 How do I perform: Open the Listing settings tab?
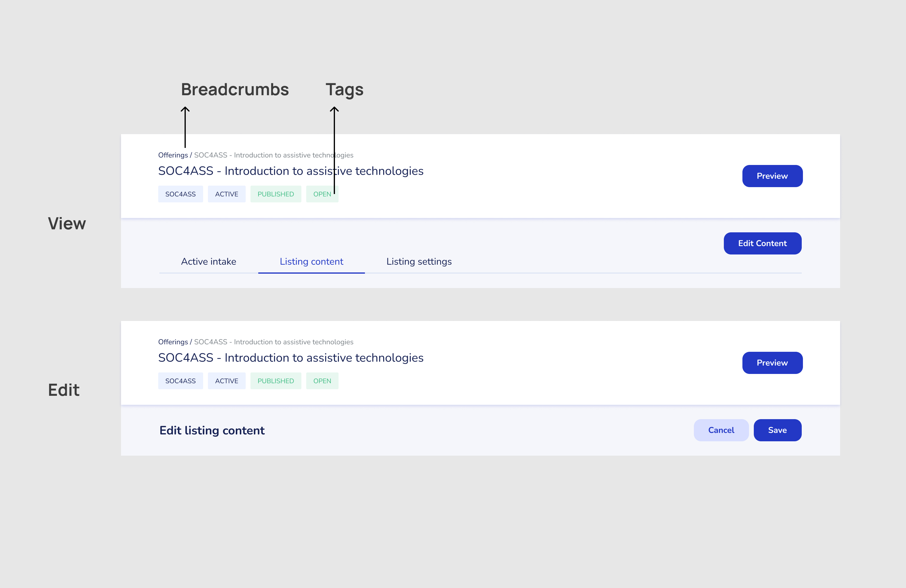click(x=419, y=261)
